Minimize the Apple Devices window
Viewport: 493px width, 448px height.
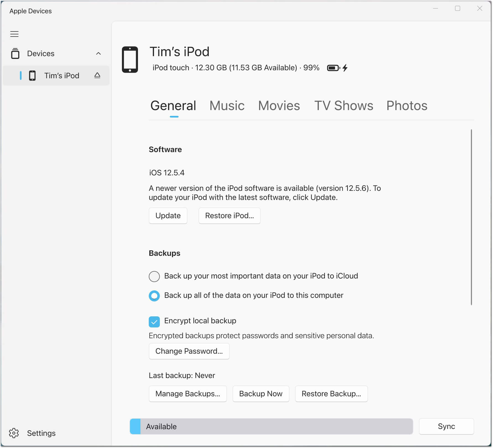point(435,9)
